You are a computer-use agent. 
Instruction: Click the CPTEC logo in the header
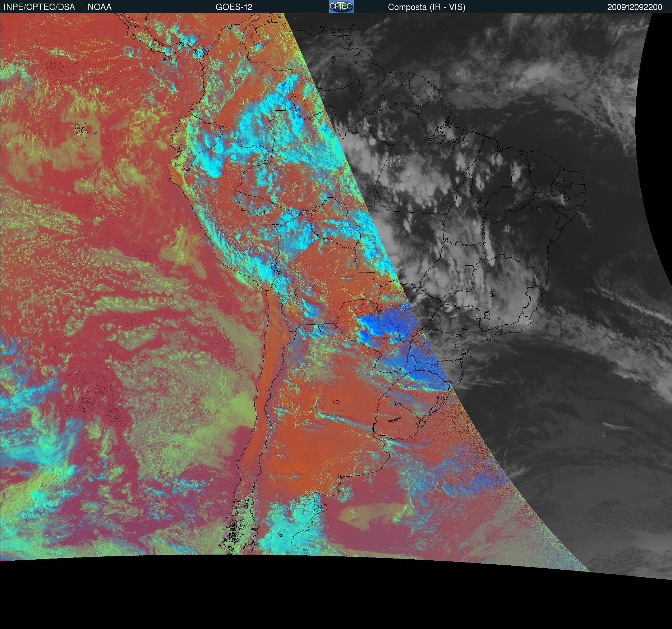[341, 7]
